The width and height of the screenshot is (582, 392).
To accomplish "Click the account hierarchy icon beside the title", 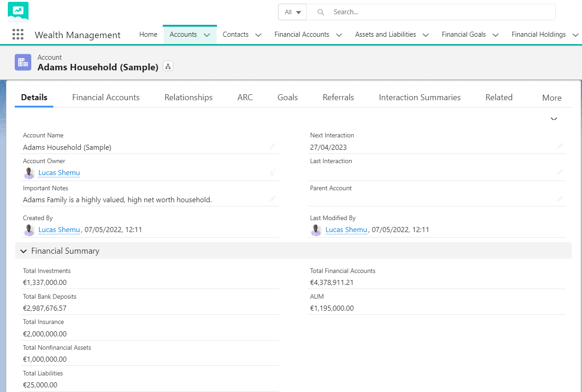I will pos(168,66).
